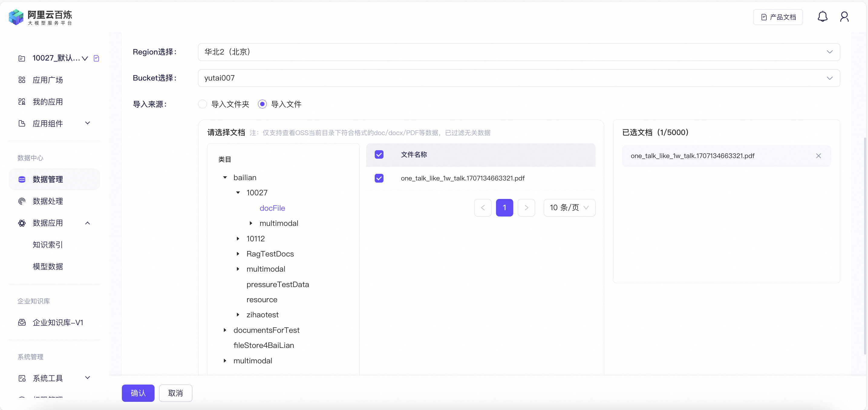This screenshot has height=410, width=868.
Task: Select the resource folder
Action: tap(262, 299)
